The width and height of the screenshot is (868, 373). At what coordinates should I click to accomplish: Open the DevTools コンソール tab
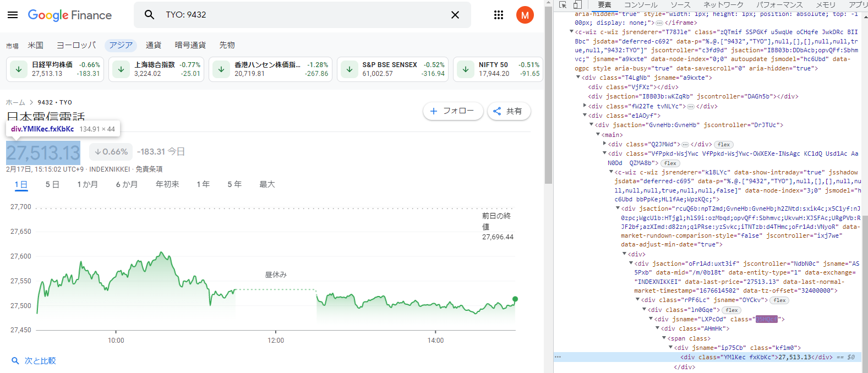coord(641,4)
